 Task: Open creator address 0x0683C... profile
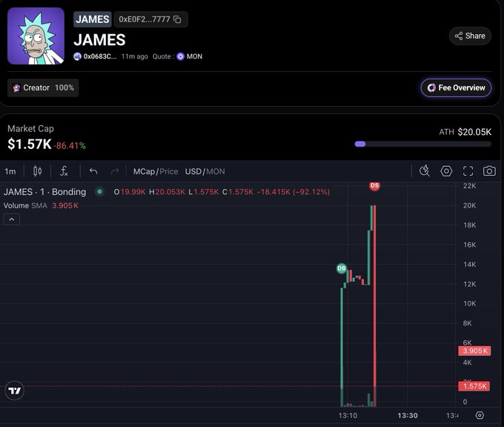[x=95, y=56]
